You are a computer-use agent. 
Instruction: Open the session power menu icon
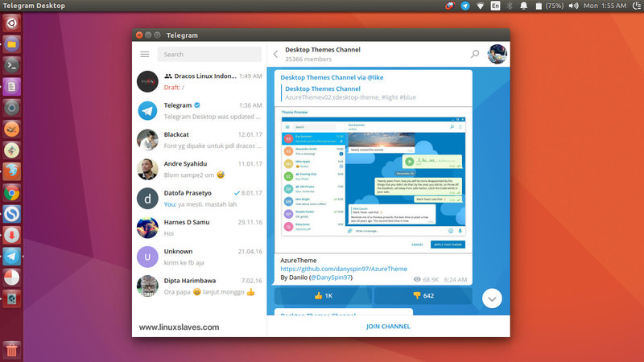pos(637,6)
